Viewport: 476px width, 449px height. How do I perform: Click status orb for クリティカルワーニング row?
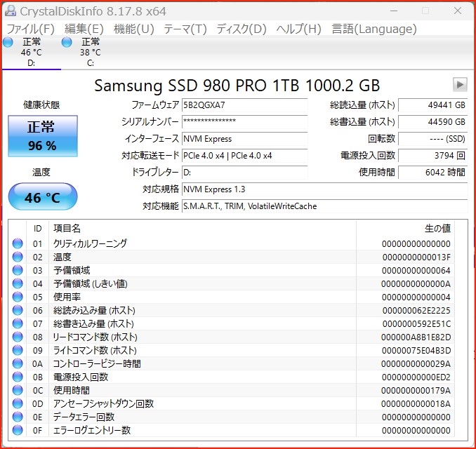[18, 243]
